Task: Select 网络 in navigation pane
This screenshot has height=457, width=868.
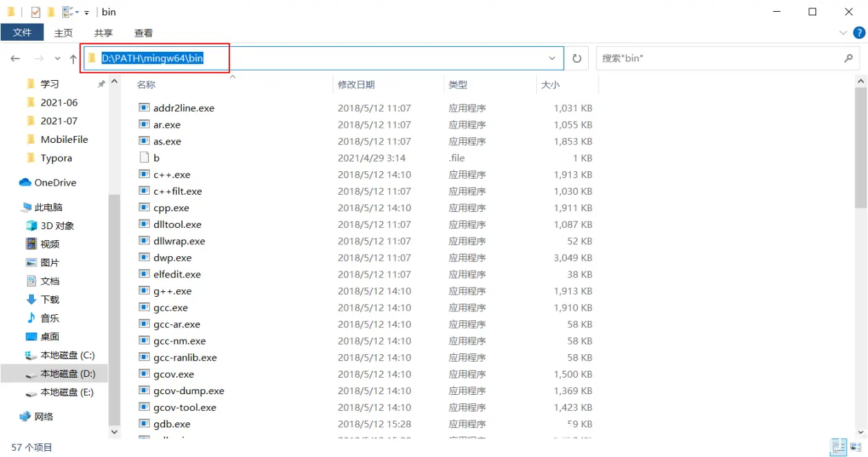Action: [x=44, y=416]
